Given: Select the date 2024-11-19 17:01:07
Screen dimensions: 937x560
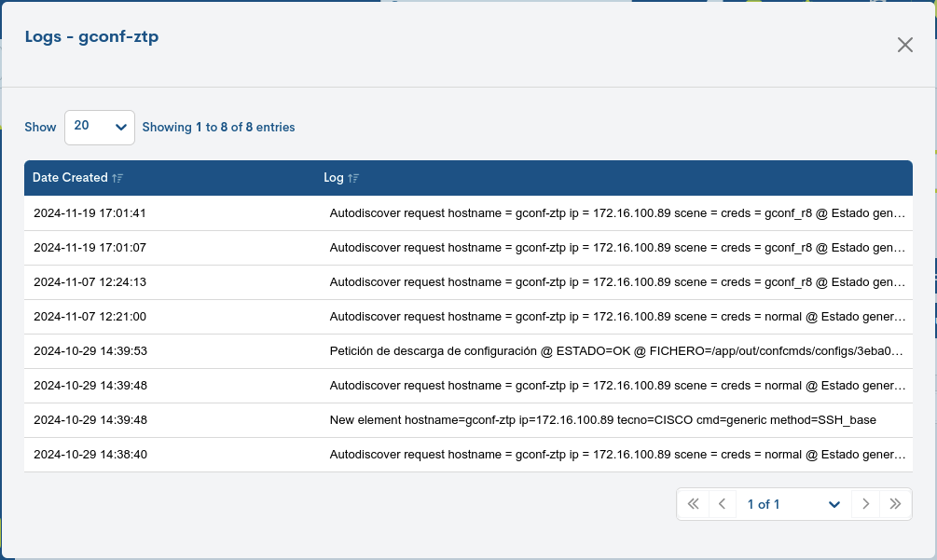Looking at the screenshot, I should 90,248.
